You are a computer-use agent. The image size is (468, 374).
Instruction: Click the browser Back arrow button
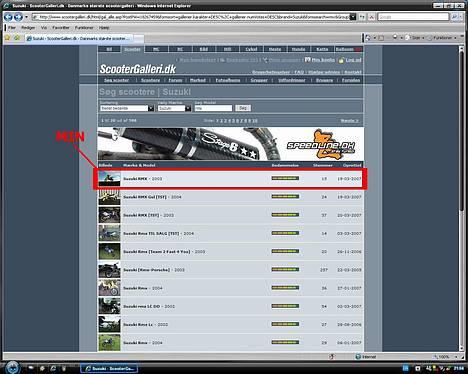pyautogui.click(x=8, y=17)
